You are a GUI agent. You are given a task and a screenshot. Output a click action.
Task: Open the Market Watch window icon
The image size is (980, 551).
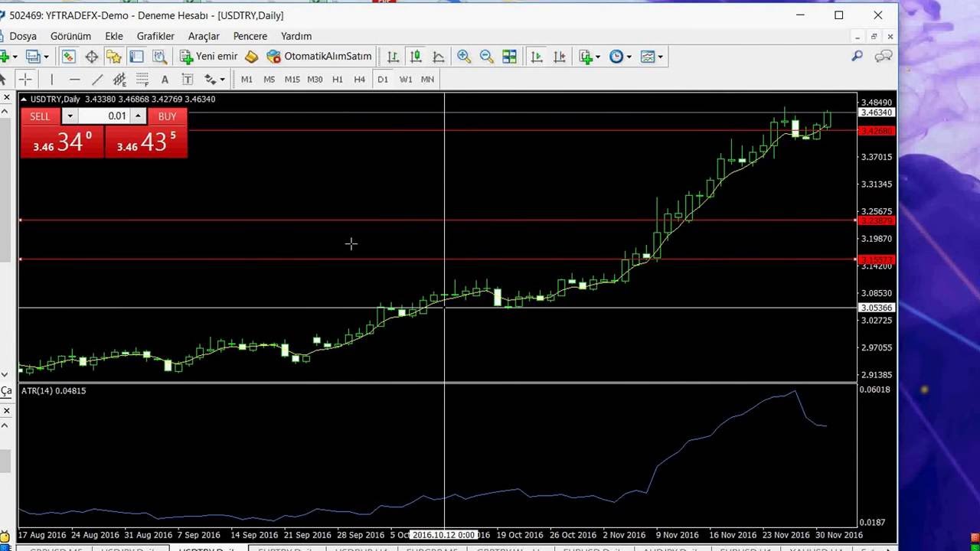tap(69, 57)
